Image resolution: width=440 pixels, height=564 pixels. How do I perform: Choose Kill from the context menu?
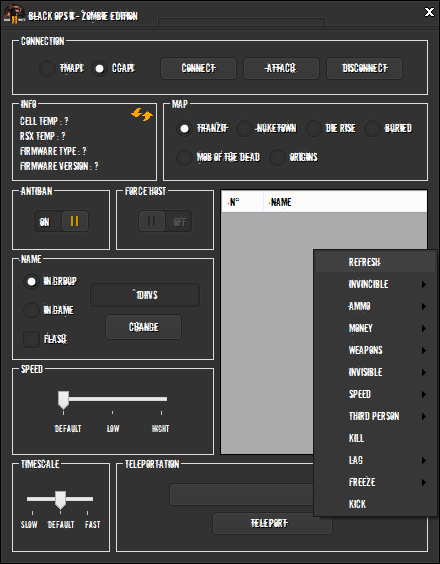(375, 438)
